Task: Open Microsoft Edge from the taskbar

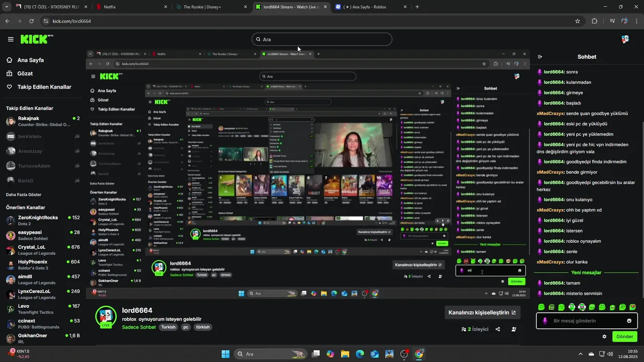Action: tap(360, 354)
